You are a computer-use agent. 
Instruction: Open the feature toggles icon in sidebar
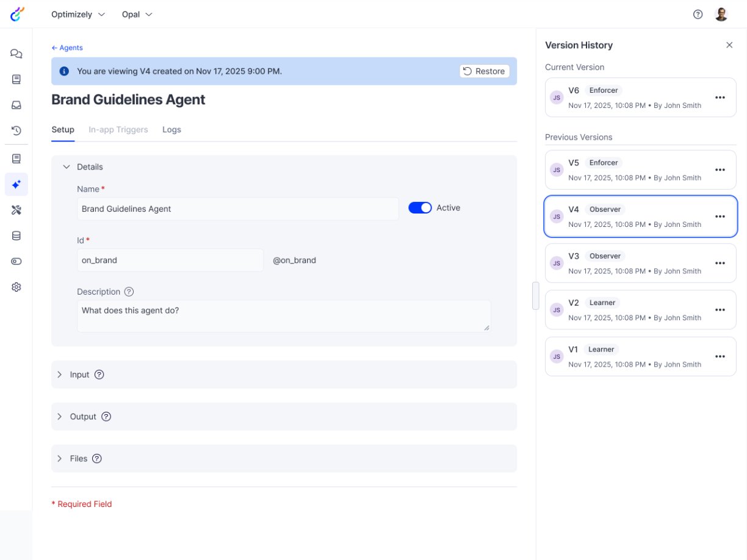pyautogui.click(x=16, y=261)
